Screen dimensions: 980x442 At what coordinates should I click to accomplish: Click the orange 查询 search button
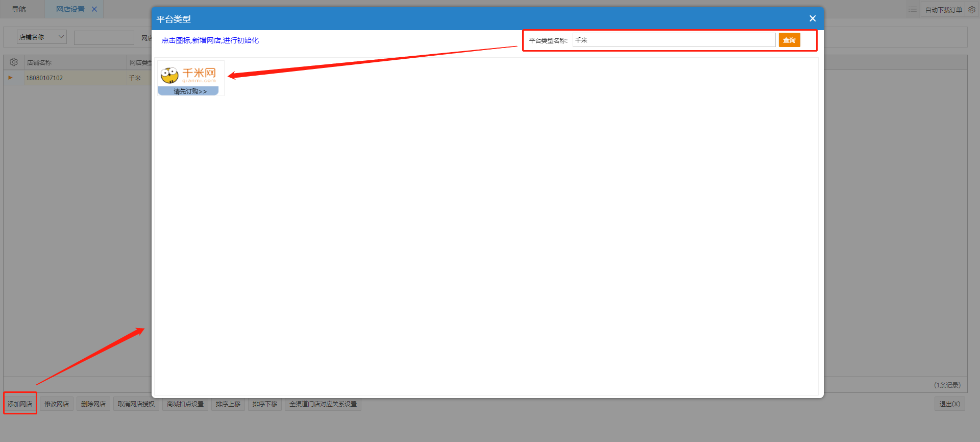[x=789, y=40]
